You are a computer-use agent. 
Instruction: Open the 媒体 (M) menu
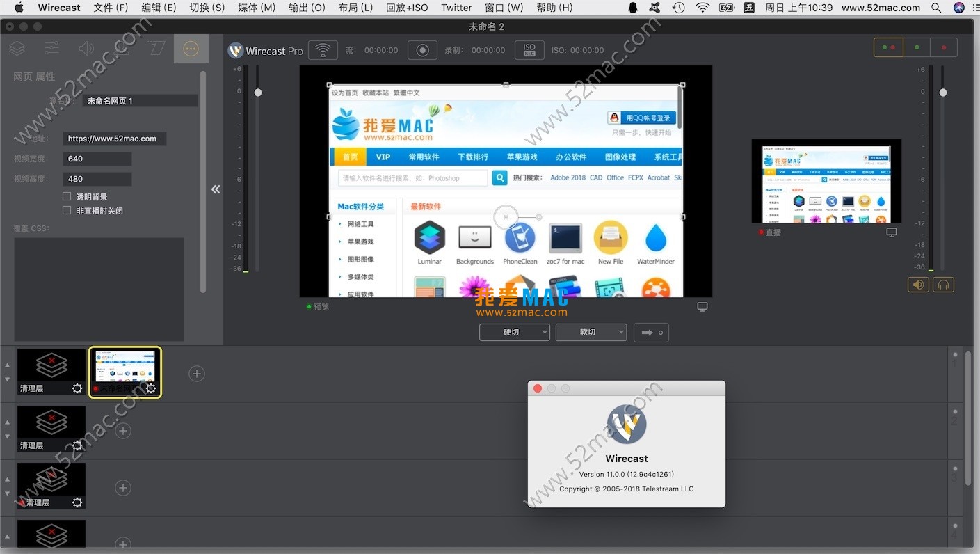tap(257, 8)
